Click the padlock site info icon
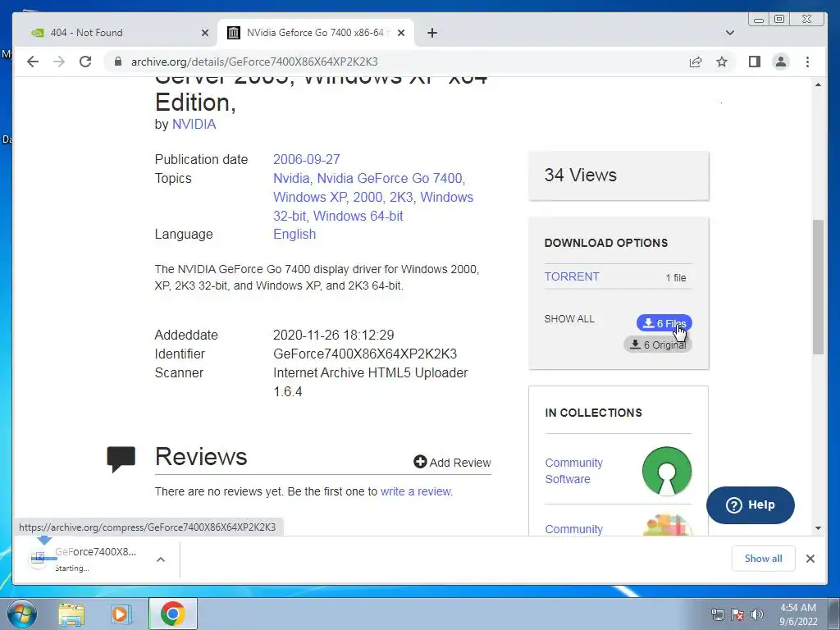 (118, 62)
